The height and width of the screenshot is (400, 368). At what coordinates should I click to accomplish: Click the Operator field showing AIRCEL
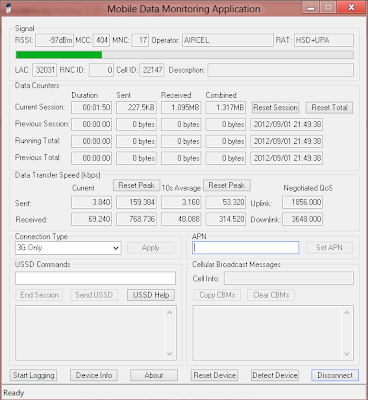point(228,40)
